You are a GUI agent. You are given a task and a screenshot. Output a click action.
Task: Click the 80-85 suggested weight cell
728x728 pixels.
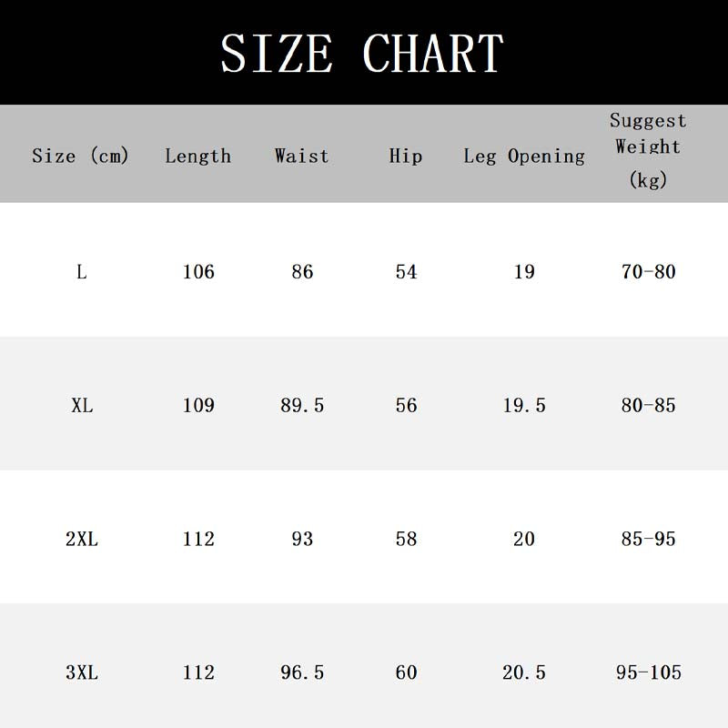649,405
